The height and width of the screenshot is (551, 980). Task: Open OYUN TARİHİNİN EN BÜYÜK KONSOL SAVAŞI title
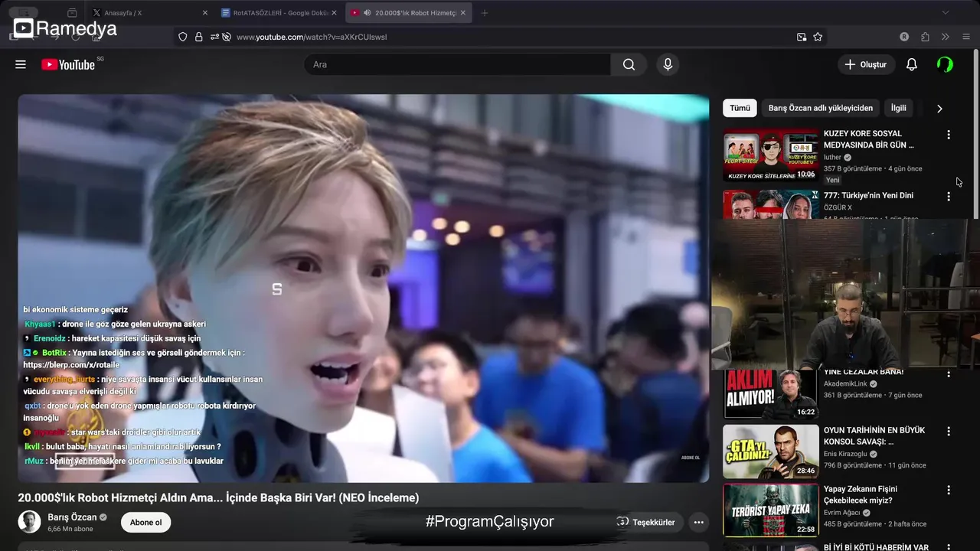click(x=874, y=436)
